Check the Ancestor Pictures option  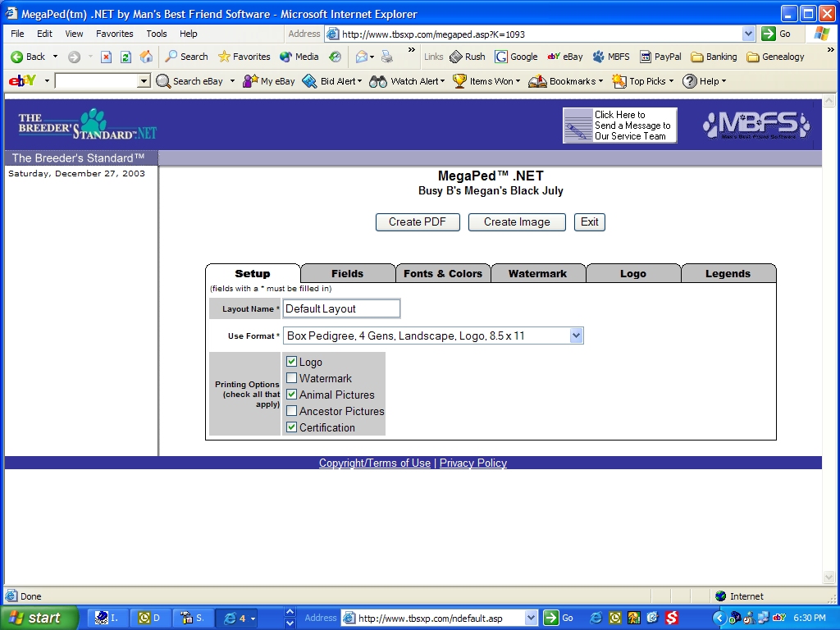(291, 411)
